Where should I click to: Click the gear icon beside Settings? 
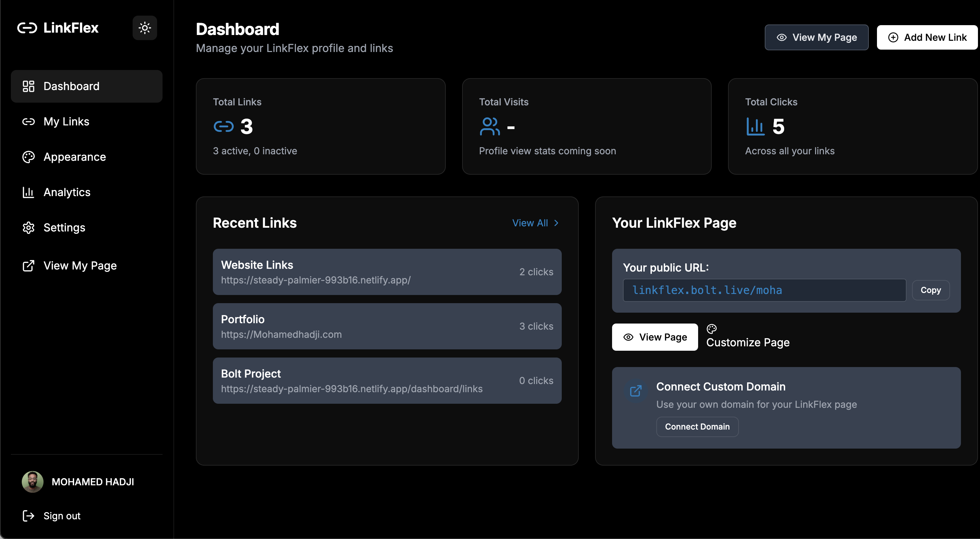[29, 228]
